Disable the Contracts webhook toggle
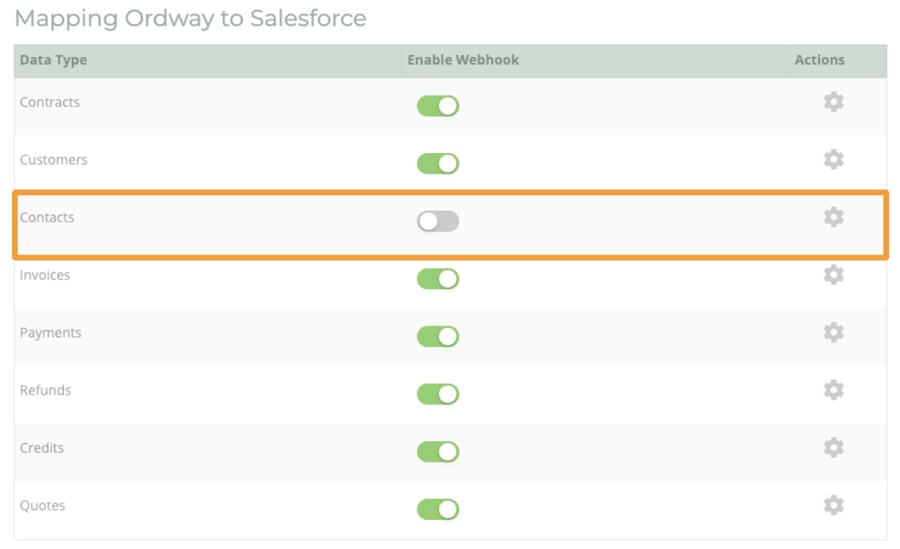 438,106
